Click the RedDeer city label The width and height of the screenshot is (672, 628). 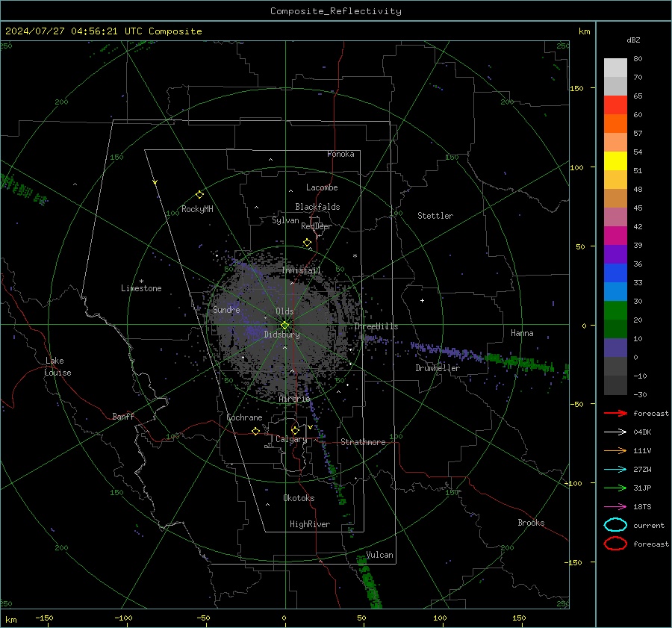click(317, 226)
